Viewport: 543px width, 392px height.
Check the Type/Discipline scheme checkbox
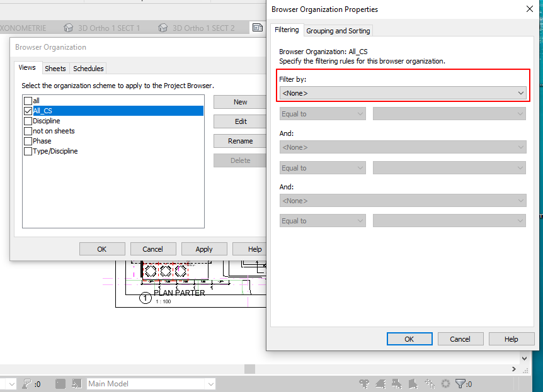[x=28, y=151]
